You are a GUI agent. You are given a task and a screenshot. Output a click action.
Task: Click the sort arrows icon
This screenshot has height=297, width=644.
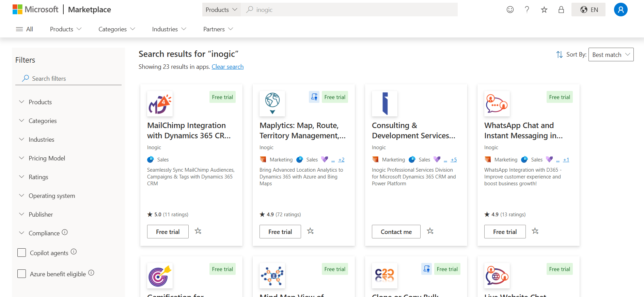pos(559,54)
